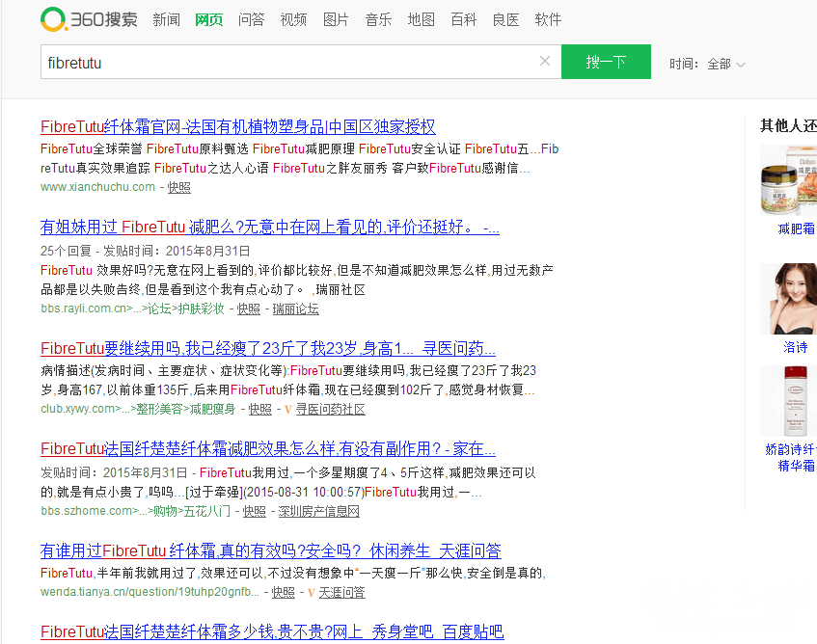Select the 网页 tab
Screen dimensions: 817x644
click(209, 20)
